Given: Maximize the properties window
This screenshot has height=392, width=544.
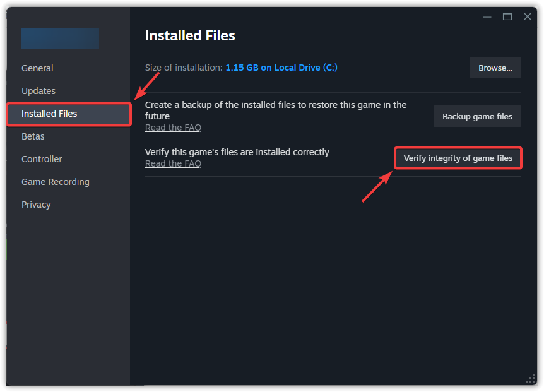Looking at the screenshot, I should tap(507, 16).
